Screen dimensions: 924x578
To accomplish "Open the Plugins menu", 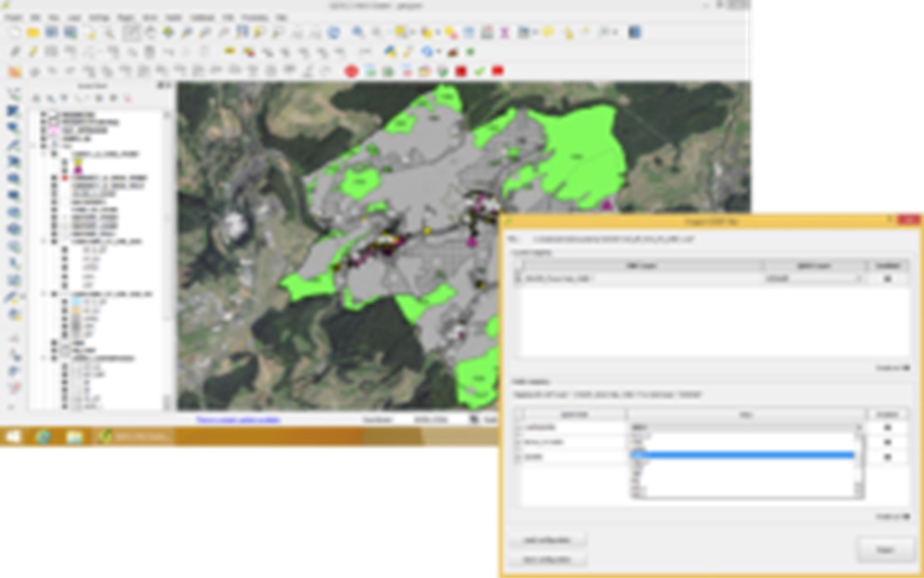I will pyautogui.click(x=126, y=17).
